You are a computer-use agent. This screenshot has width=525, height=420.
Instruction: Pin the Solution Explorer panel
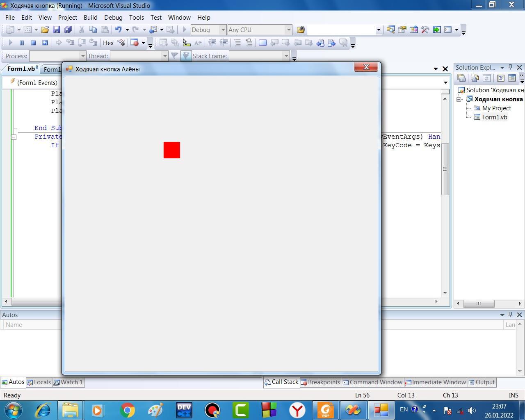[x=511, y=67]
